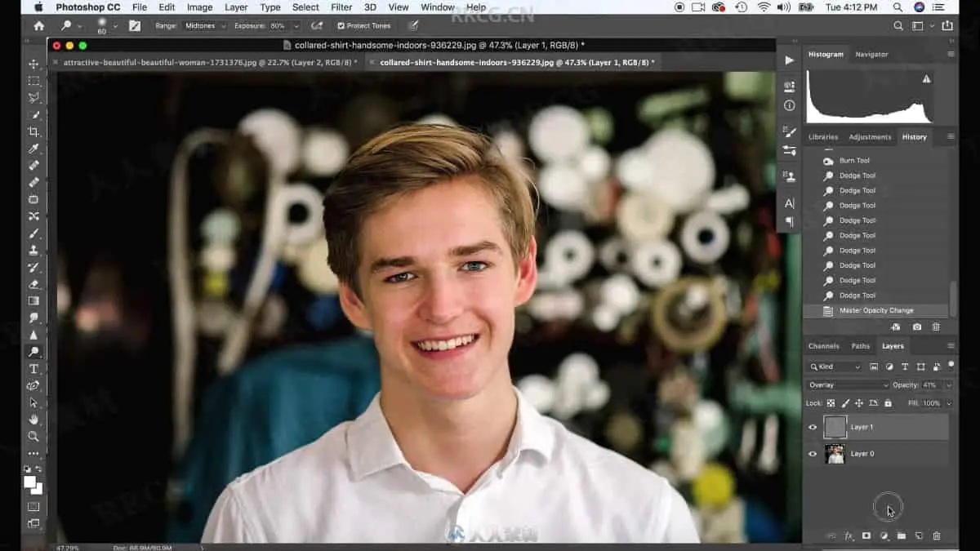Open the Properties info panel icon
Screen dimensions: 980x551
click(789, 105)
